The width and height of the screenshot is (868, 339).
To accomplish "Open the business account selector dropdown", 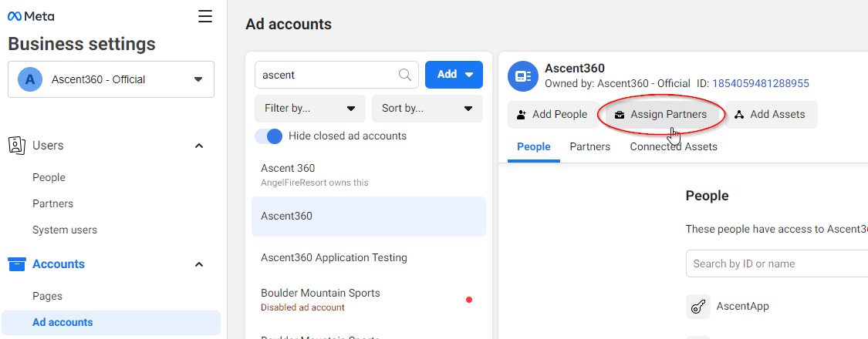I will point(198,79).
